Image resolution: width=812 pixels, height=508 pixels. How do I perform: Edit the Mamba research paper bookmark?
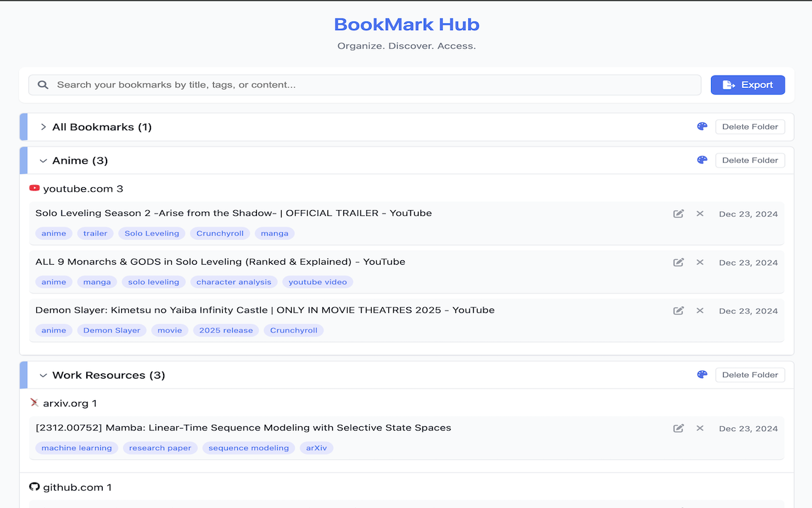(678, 428)
